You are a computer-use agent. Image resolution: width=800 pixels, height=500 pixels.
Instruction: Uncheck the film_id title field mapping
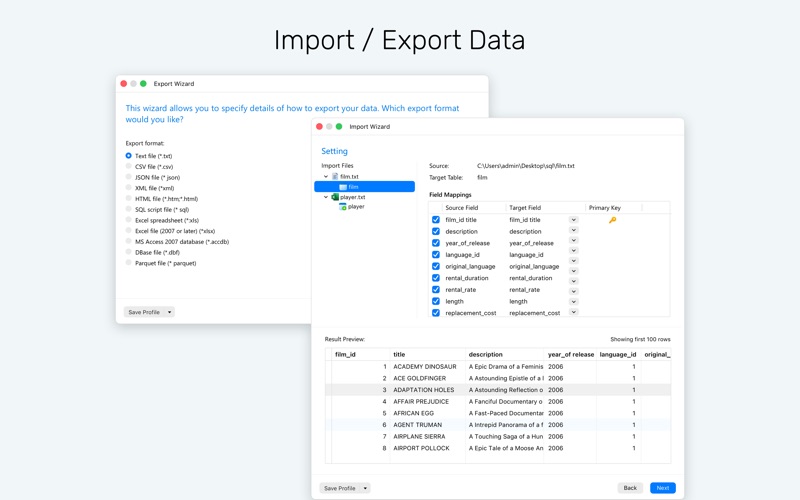tap(436, 219)
